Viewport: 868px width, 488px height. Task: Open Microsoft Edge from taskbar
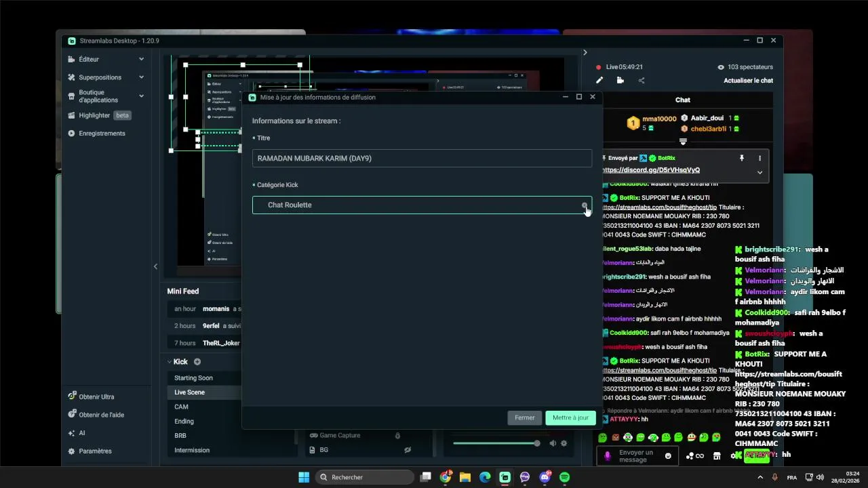click(485, 477)
